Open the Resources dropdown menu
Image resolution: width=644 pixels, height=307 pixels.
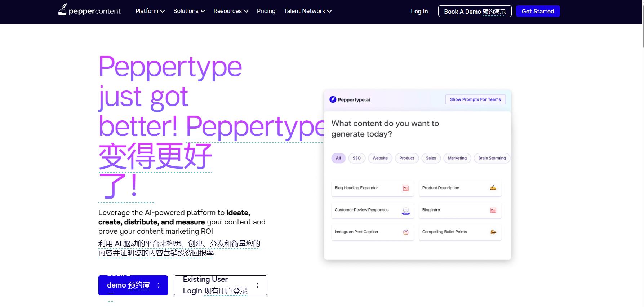coord(231,11)
